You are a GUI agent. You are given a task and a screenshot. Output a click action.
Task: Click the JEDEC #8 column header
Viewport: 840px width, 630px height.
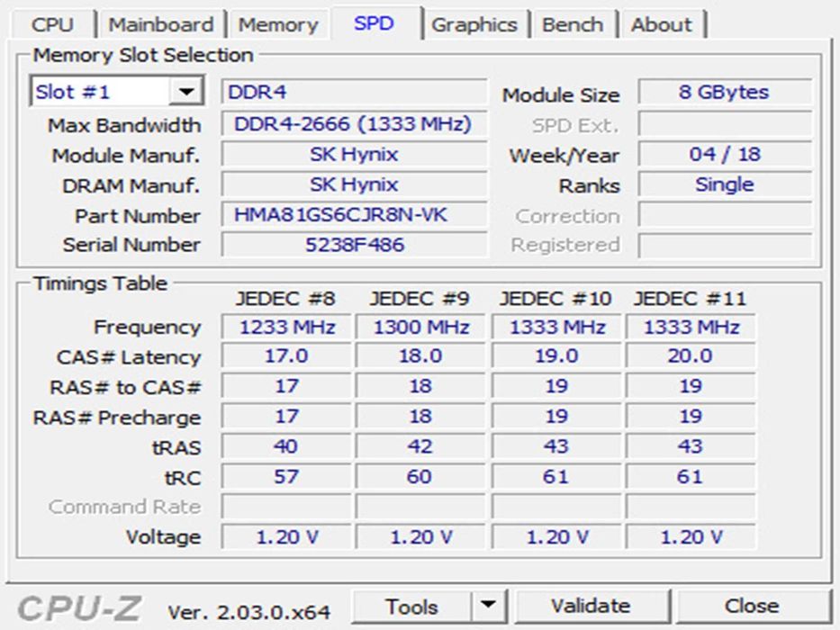[x=285, y=299]
